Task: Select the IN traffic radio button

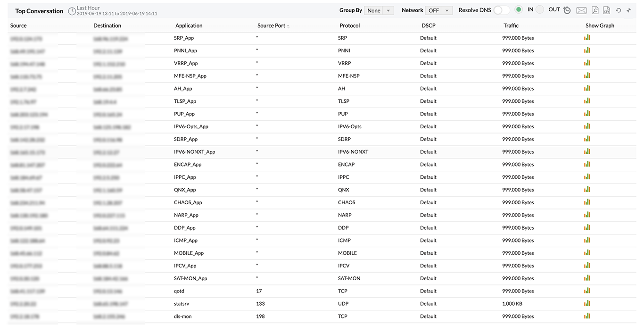Action: (x=519, y=9)
